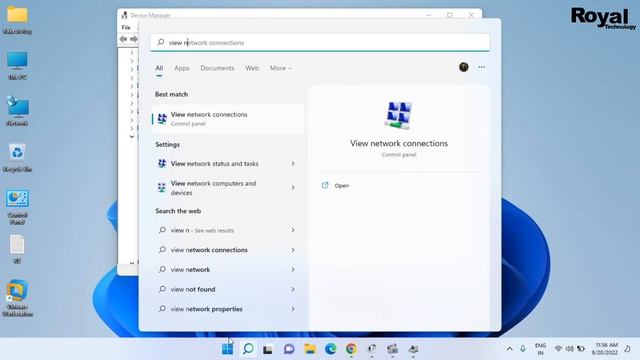Image resolution: width=640 pixels, height=360 pixels.
Task: Open File Explorer from the taskbar
Action: pos(310,349)
